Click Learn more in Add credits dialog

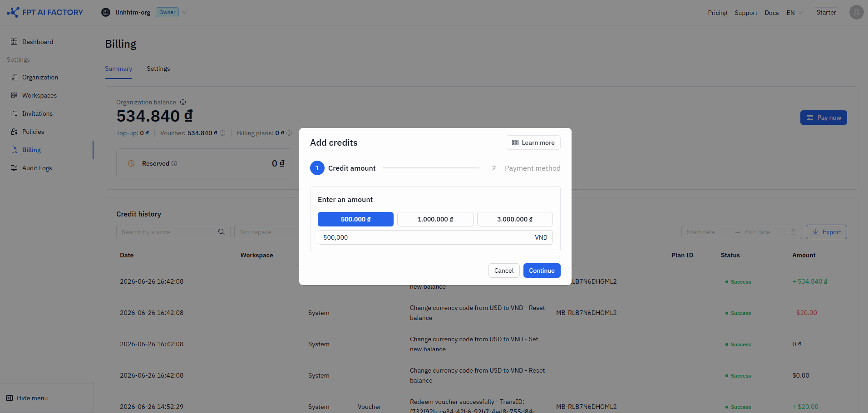click(x=533, y=143)
